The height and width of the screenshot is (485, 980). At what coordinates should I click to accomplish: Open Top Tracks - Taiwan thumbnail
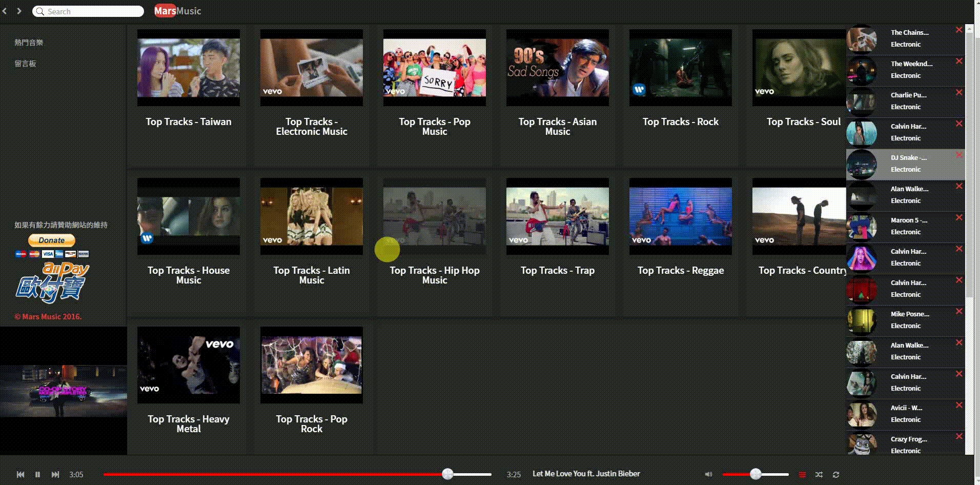(189, 68)
